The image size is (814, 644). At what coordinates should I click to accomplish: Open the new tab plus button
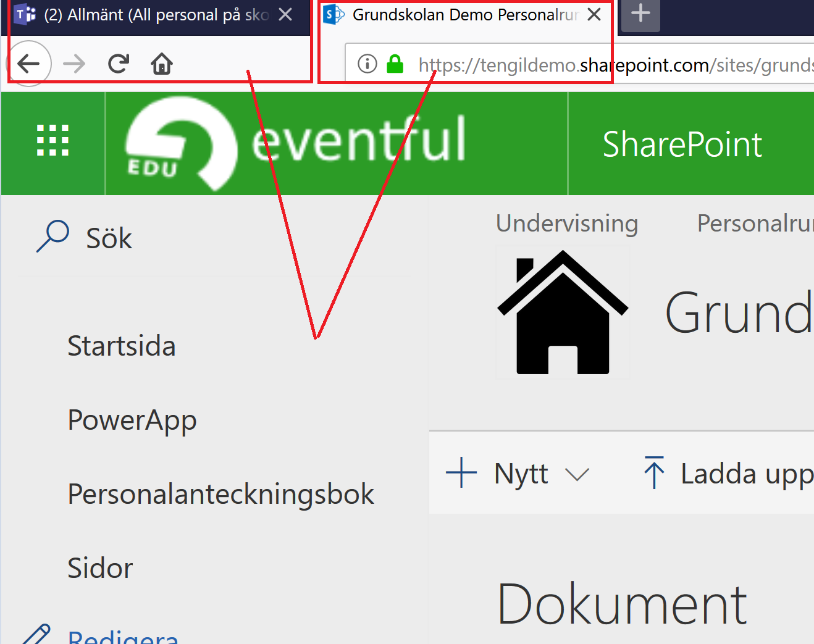(x=640, y=14)
